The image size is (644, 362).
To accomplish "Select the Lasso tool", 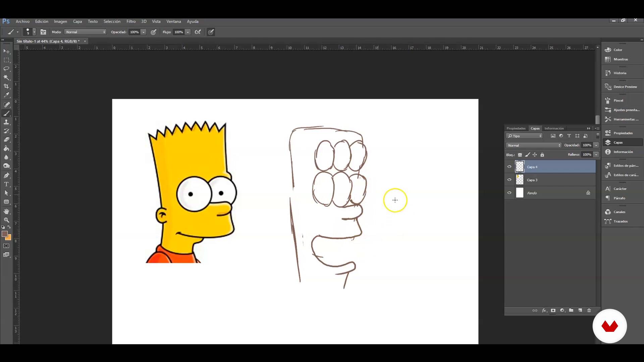I will click(6, 69).
